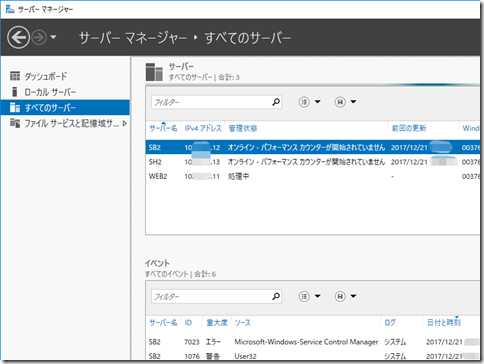Click the 処理中 status of WEB2
Image resolution: width=484 pixels, height=364 pixels.
point(238,176)
